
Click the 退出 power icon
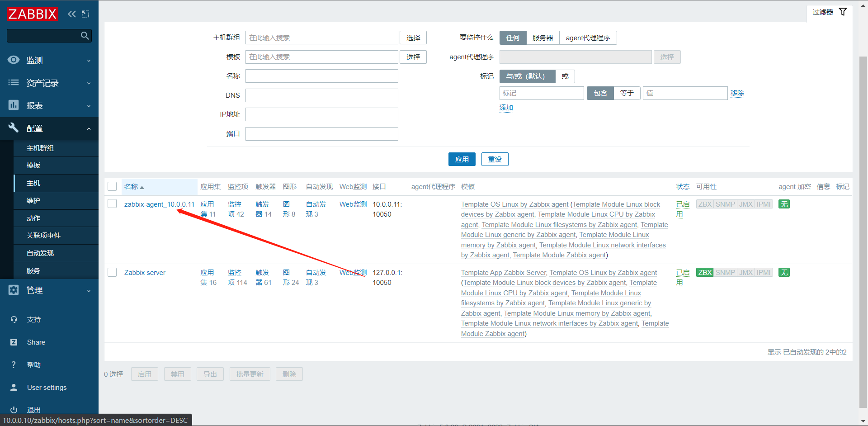pos(14,410)
